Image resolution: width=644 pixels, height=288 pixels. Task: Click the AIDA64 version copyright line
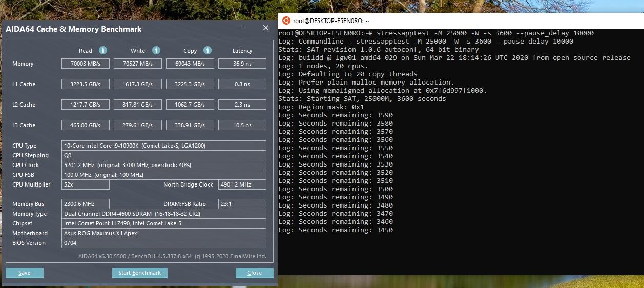coord(172,256)
